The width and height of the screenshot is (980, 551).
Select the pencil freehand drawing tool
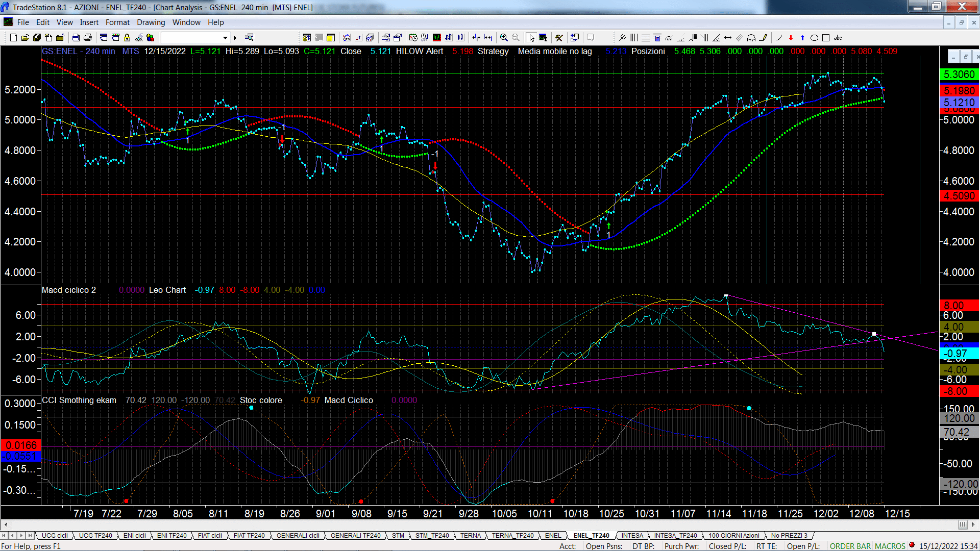(x=763, y=38)
